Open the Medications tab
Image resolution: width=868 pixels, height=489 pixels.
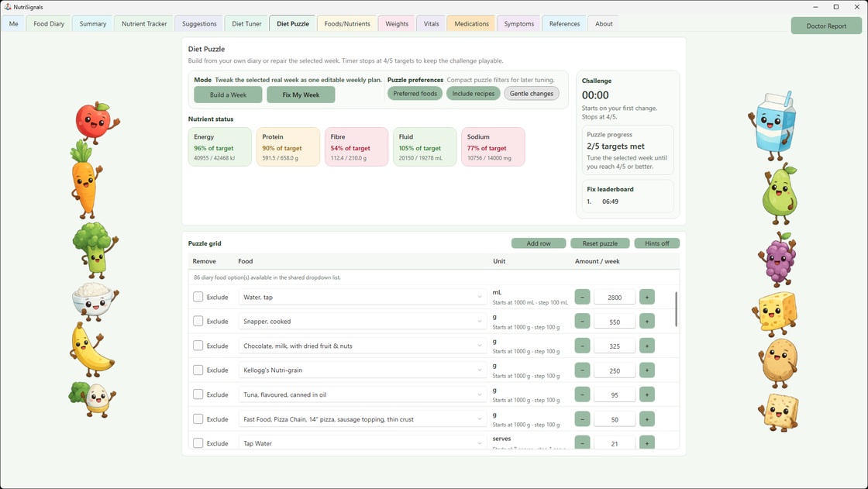(x=470, y=23)
